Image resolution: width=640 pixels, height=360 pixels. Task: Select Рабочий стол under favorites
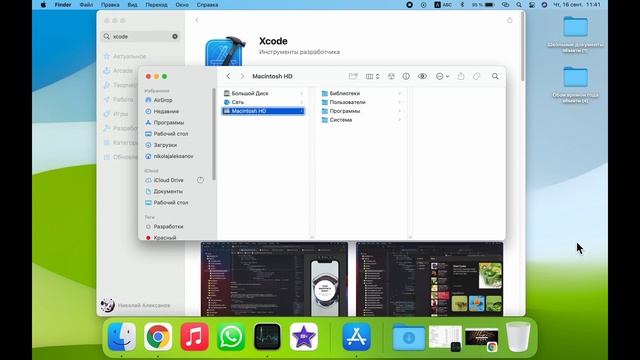coord(171,133)
